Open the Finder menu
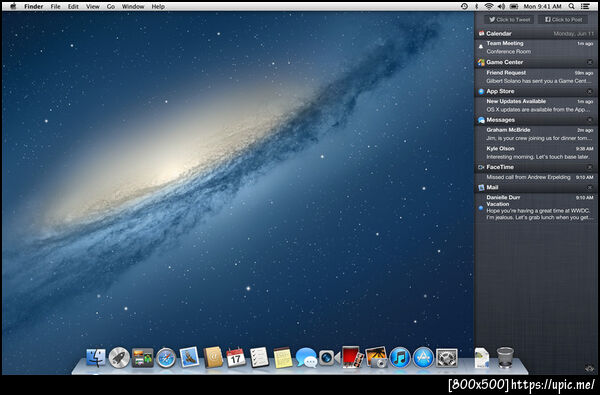Image resolution: width=600 pixels, height=395 pixels. click(x=34, y=7)
